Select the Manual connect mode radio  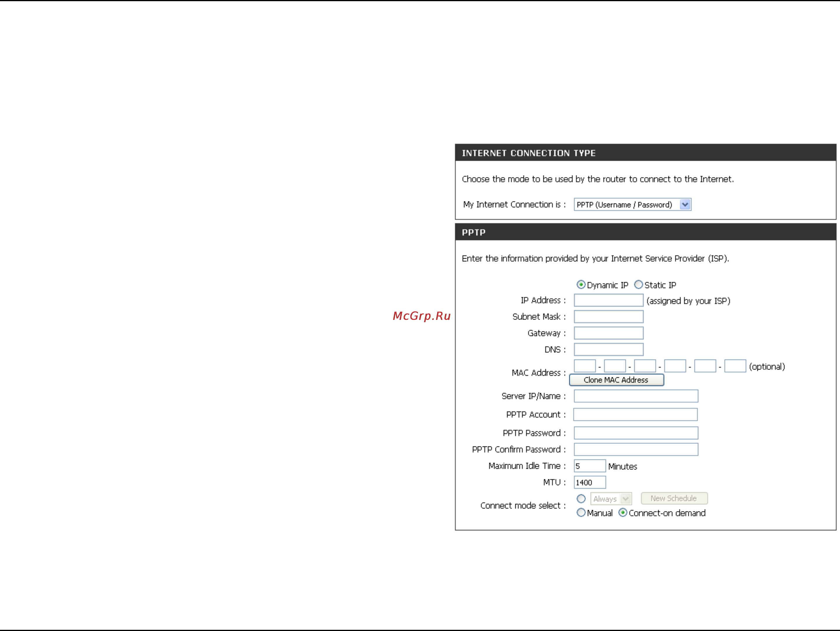[581, 513]
